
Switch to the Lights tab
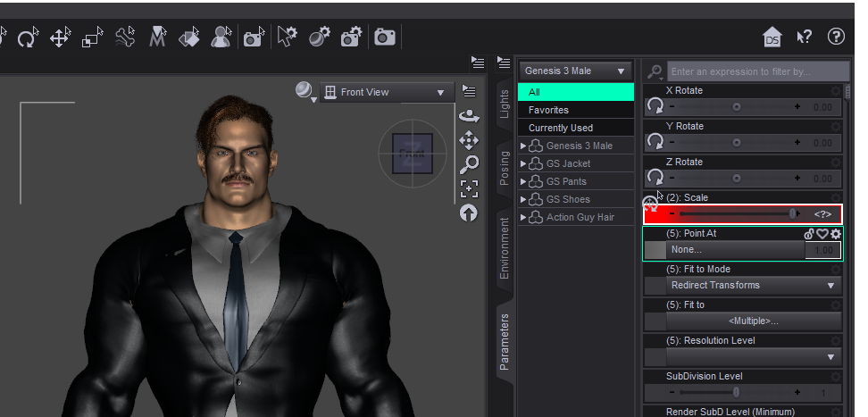(x=505, y=104)
